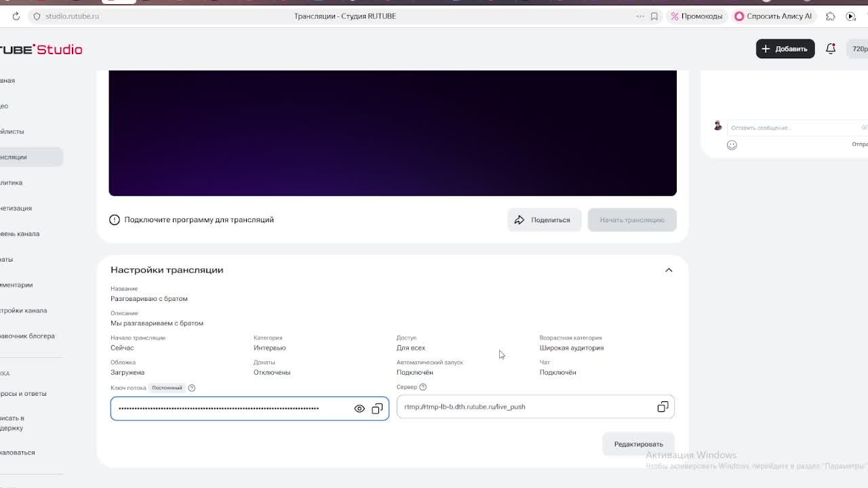Open the three-dots page menu in address bar
This screenshot has width=868, height=488.
point(640,16)
